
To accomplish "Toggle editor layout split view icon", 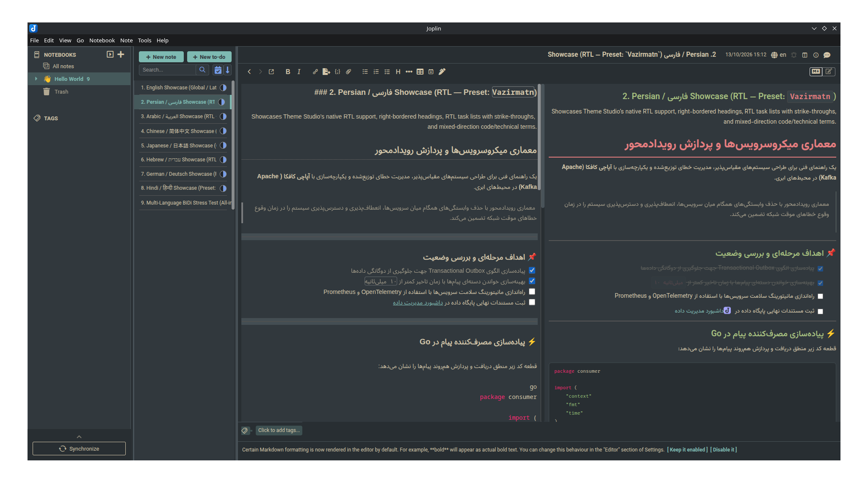I will (805, 55).
